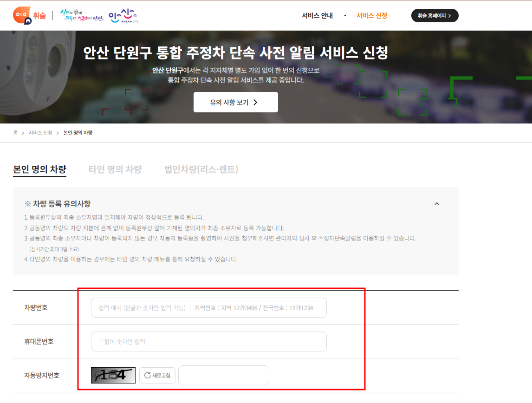Open the 서비스 신청 menu
The width and height of the screenshot is (532, 403).
point(371,15)
